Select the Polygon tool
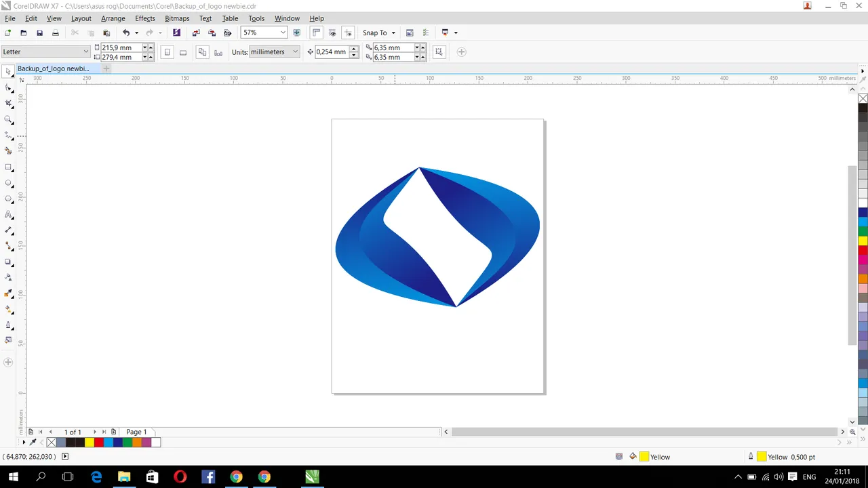868x488 pixels. tap(8, 199)
